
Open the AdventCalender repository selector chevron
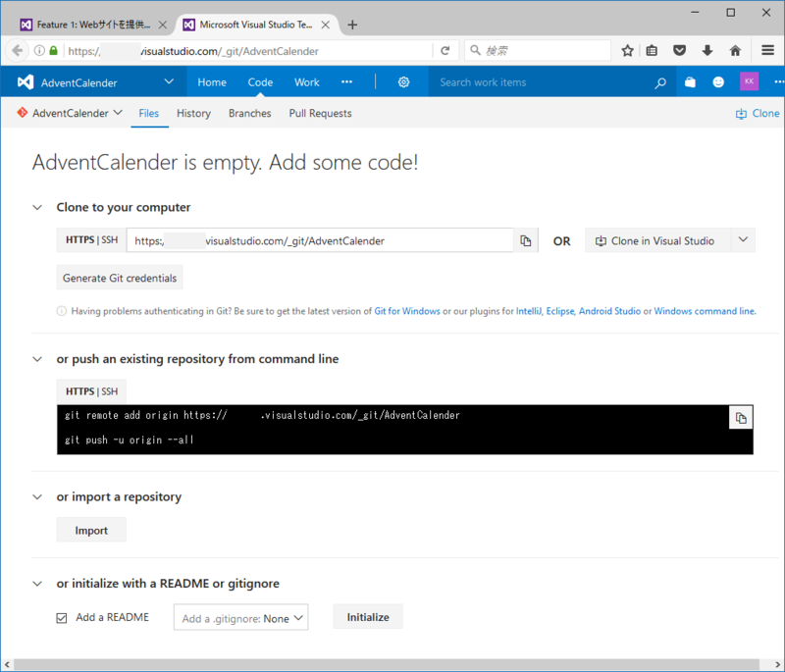coord(118,113)
